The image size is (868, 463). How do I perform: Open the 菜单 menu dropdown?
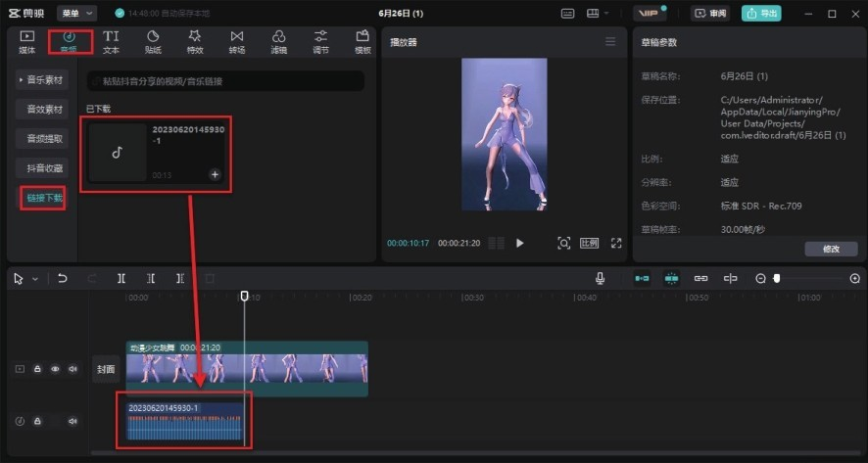click(x=76, y=14)
